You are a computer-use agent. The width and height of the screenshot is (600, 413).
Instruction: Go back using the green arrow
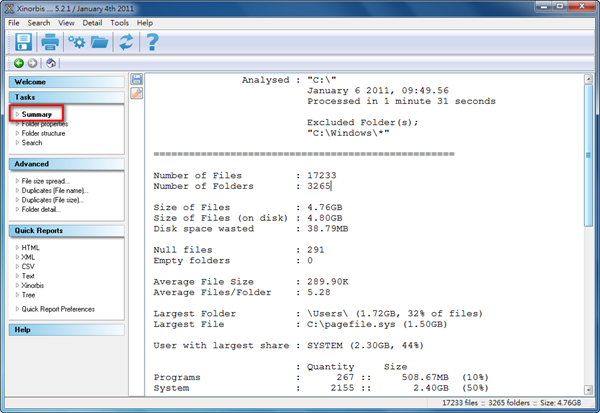[19, 63]
